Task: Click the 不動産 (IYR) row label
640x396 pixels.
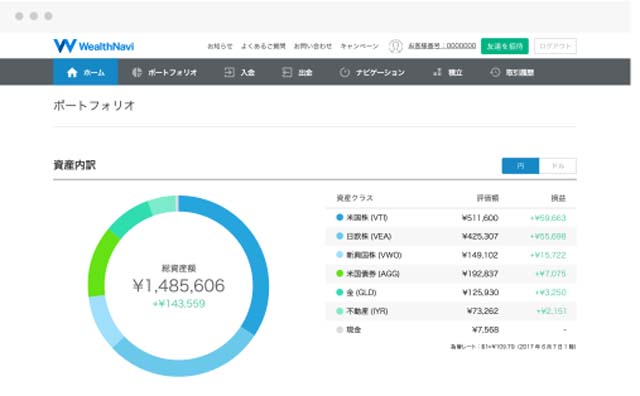Action: 367,311
